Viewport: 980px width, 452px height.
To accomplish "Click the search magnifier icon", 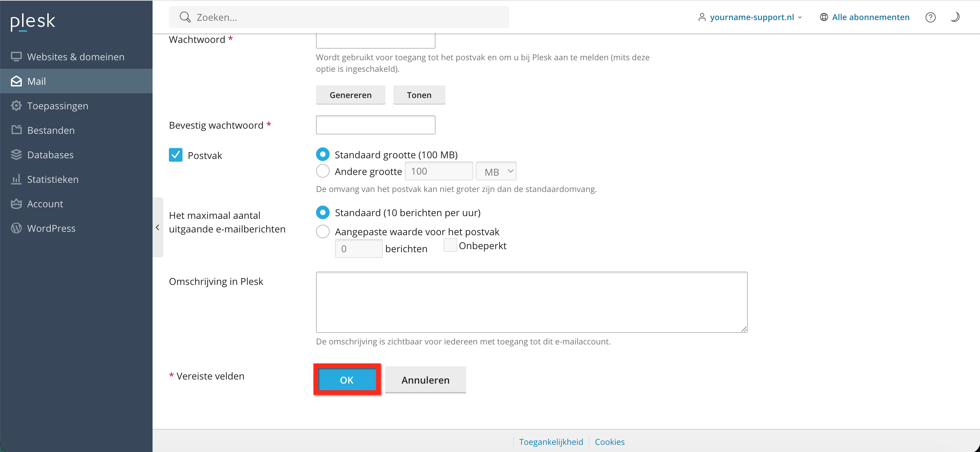I will 185,17.
